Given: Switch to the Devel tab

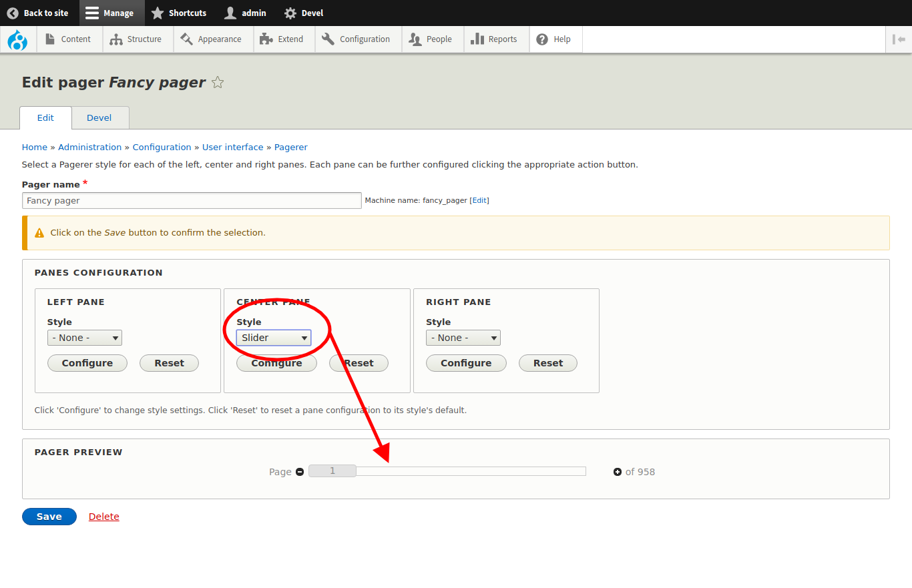Looking at the screenshot, I should tap(99, 117).
